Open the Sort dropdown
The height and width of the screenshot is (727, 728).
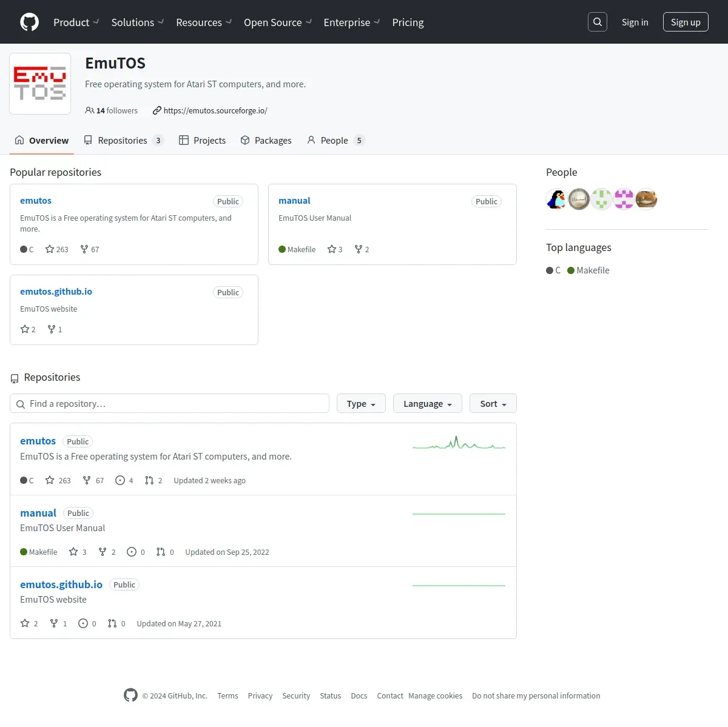coord(493,404)
